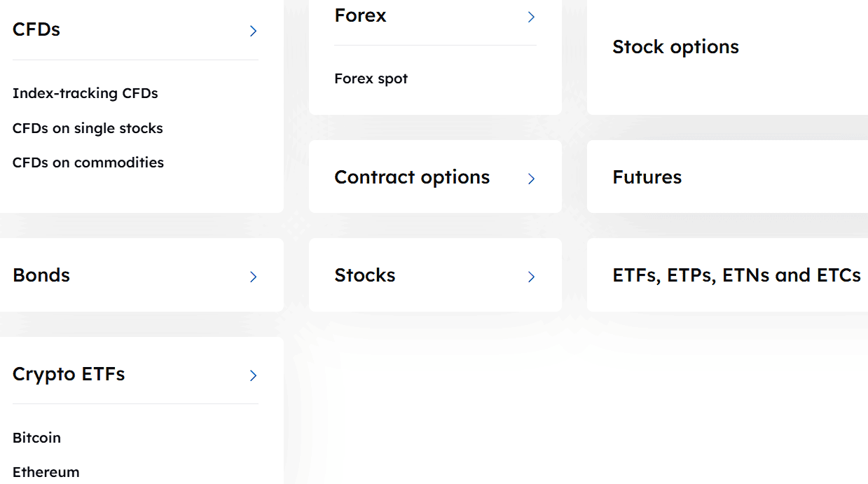Click the Stocks heading label

[x=364, y=275]
